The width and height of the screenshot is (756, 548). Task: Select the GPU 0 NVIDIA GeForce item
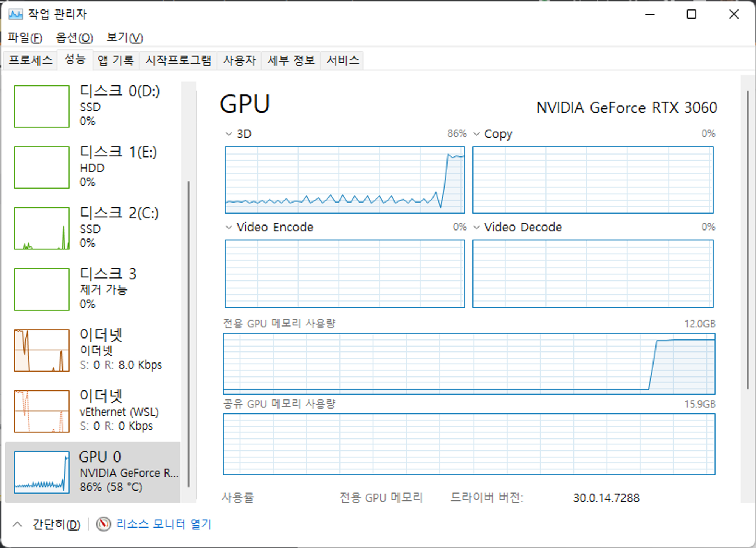93,472
